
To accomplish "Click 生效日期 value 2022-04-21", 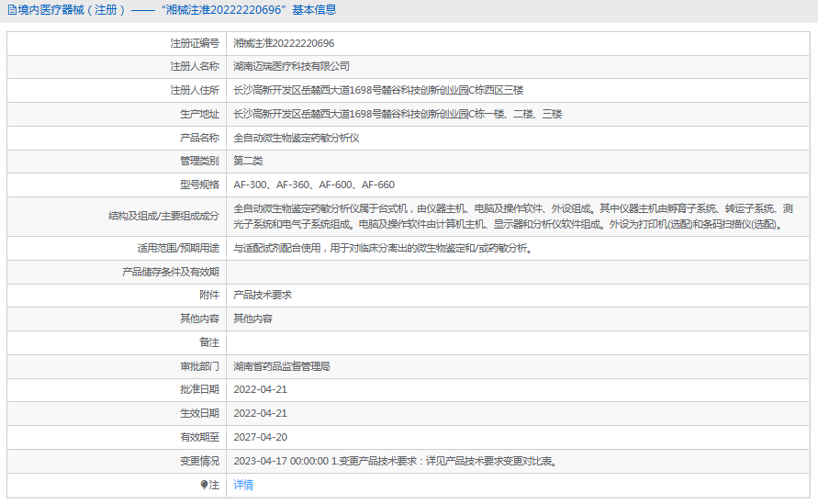I will point(261,413).
